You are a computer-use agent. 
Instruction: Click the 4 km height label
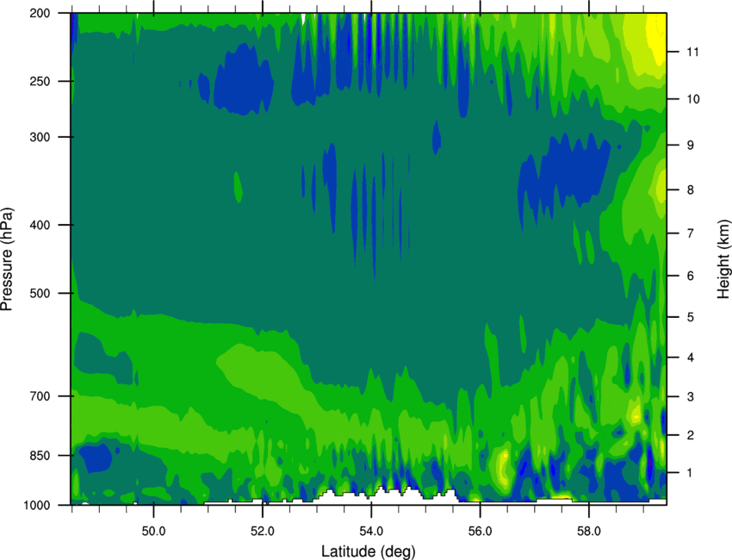(691, 358)
